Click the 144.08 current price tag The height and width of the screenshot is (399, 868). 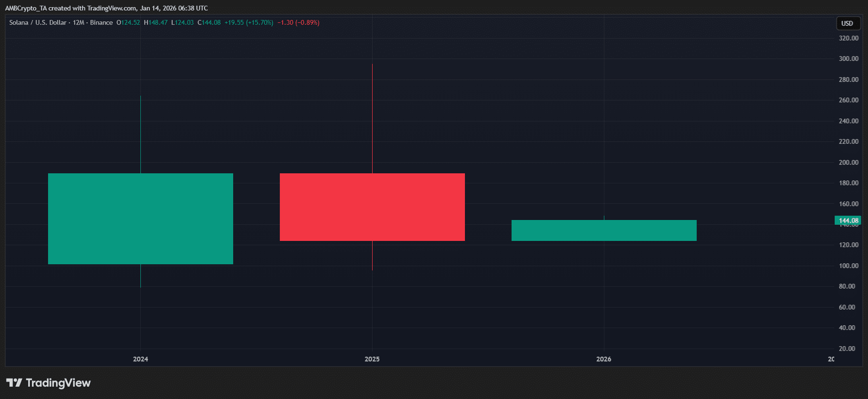[848, 220]
